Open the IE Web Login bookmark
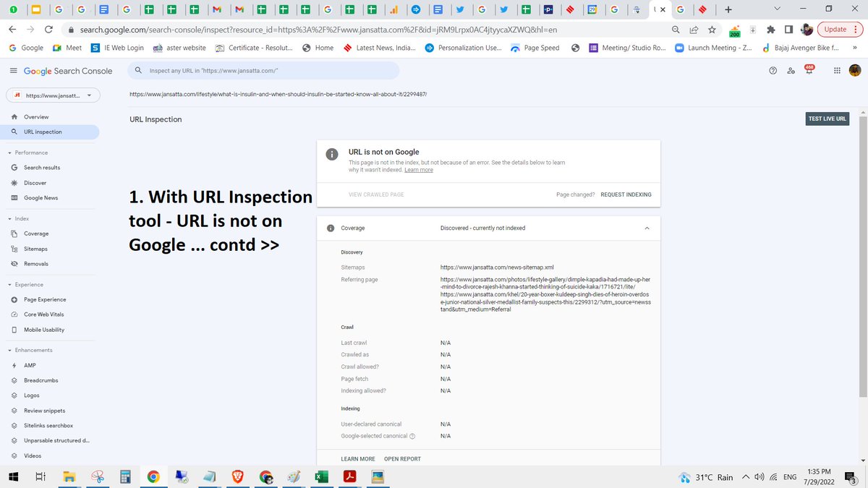Viewport: 868px width, 488px height. 117,48
